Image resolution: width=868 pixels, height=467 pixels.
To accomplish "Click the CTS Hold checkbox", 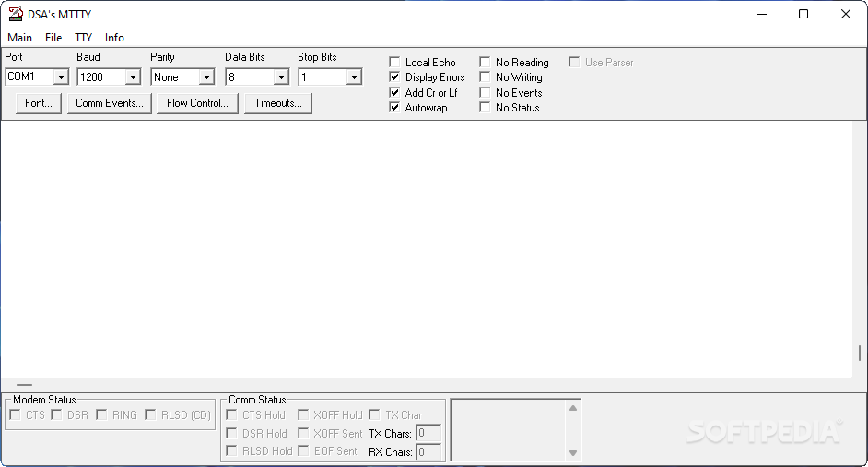I will (231, 415).
